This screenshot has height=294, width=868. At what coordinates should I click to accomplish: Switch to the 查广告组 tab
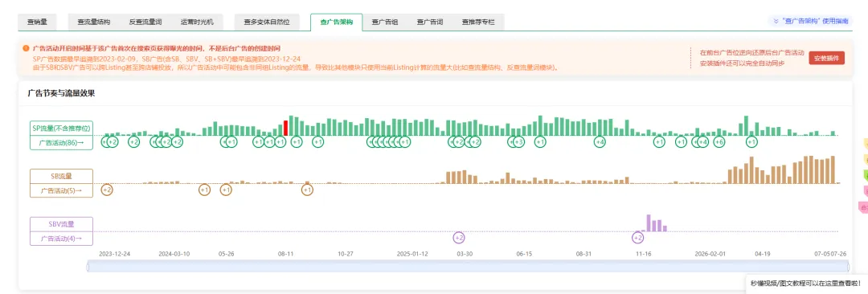[385, 22]
